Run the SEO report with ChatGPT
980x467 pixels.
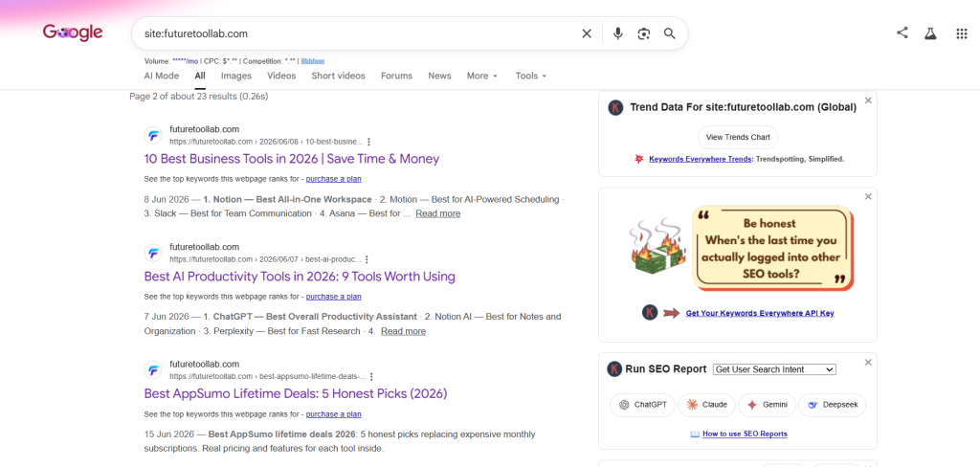[642, 405]
